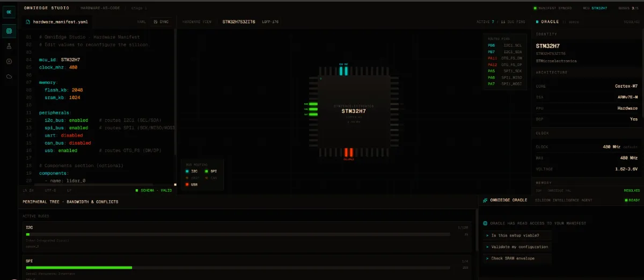Click the SYNC button

[161, 21]
